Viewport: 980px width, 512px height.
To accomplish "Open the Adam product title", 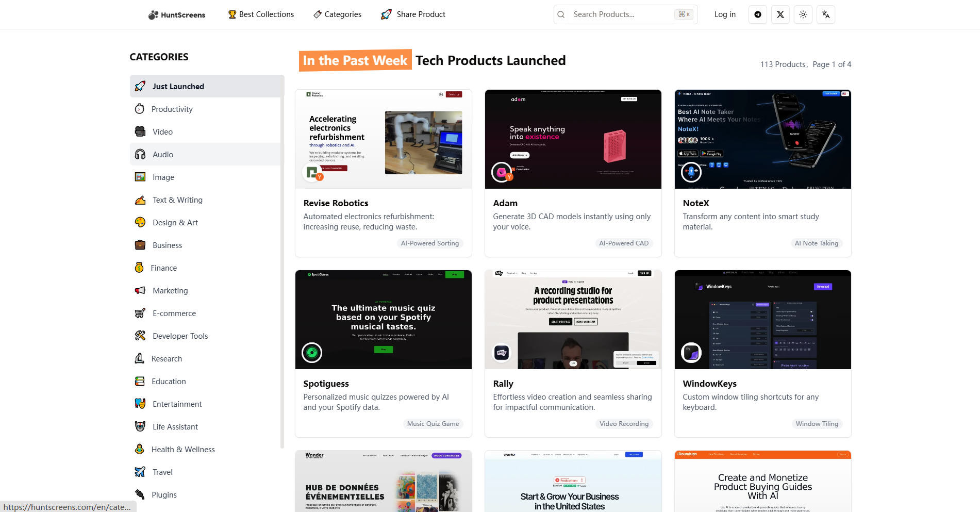I will 505,203.
